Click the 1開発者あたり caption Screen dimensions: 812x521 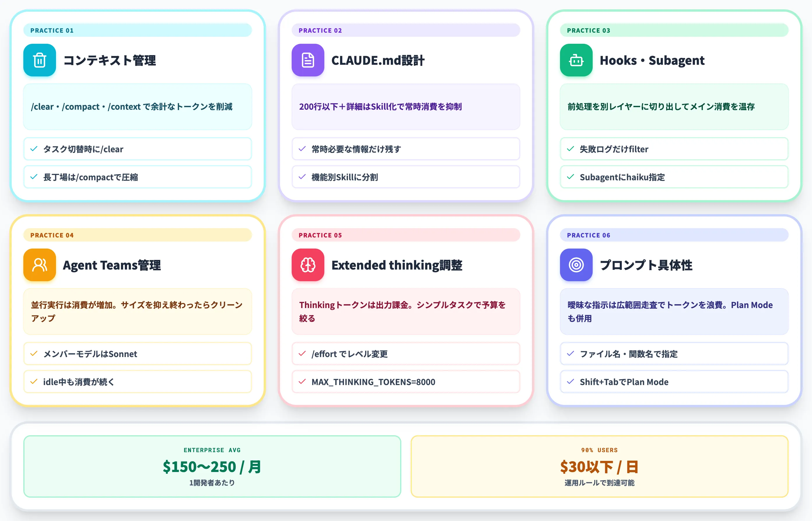[212, 483]
